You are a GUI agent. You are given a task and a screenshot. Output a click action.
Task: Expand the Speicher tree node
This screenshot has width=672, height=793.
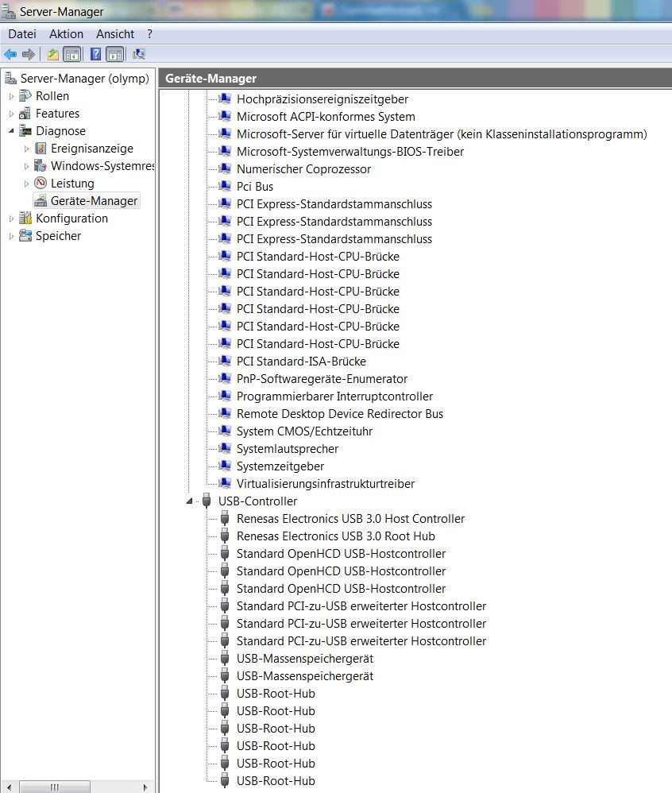click(11, 236)
